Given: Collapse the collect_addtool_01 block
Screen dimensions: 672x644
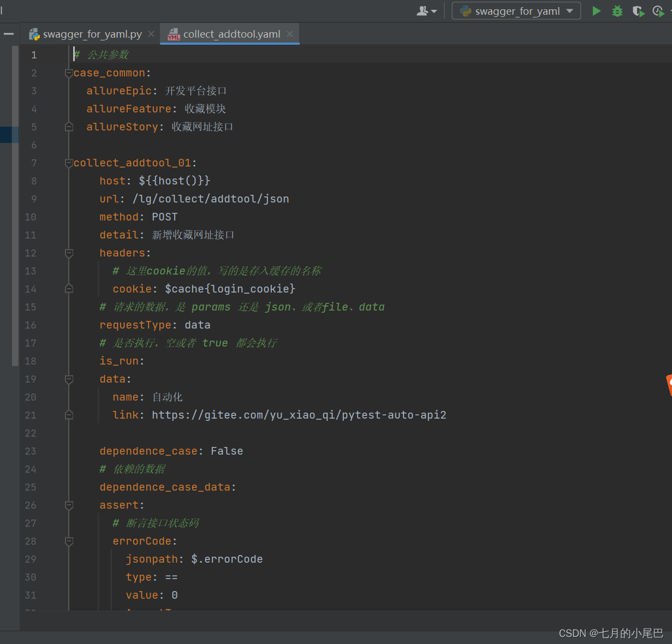Looking at the screenshot, I should click(69, 163).
